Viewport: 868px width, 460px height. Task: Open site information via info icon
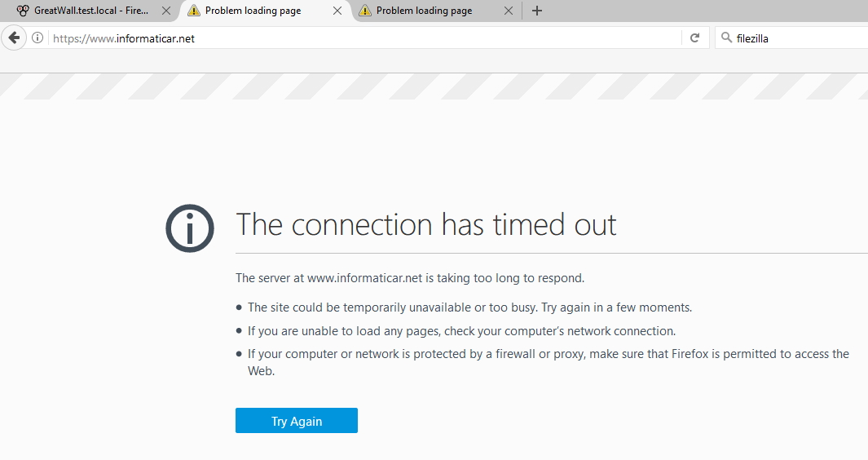coord(37,38)
